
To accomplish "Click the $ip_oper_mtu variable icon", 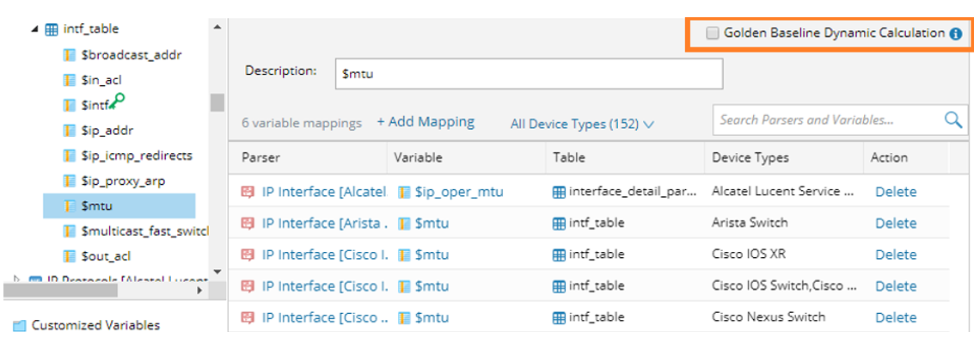I will (x=404, y=192).
